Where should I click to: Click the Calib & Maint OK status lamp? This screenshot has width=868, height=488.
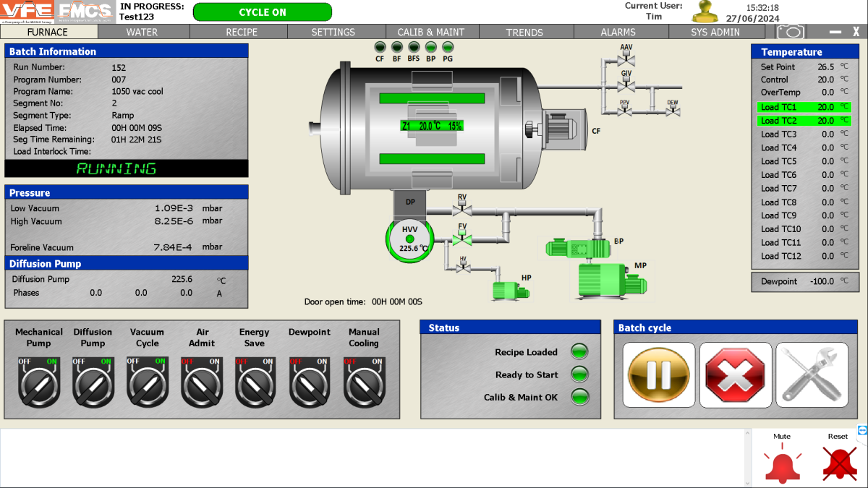click(x=579, y=397)
